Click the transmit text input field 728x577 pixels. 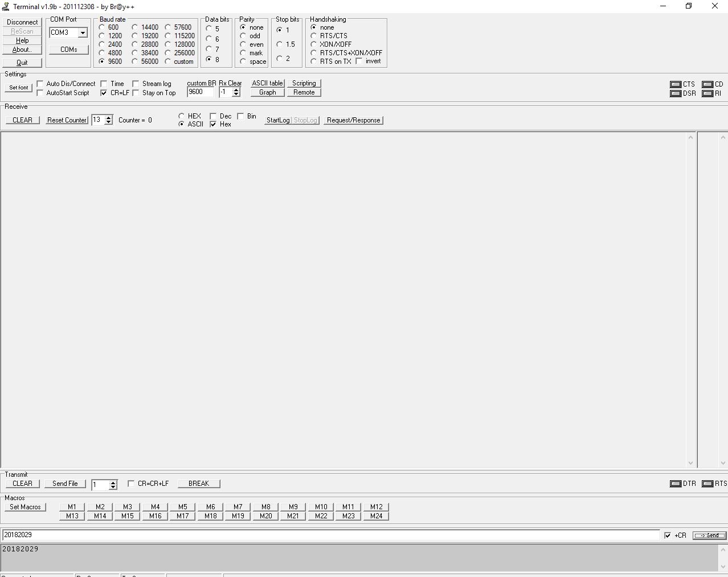[331, 535]
